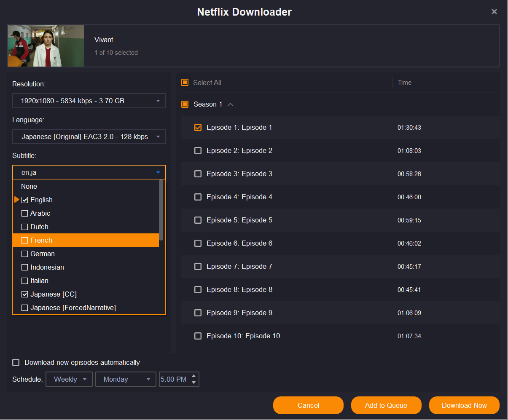Click Episode 6 duration 00:46:02
Screen dimensions: 508x420
(x=409, y=243)
